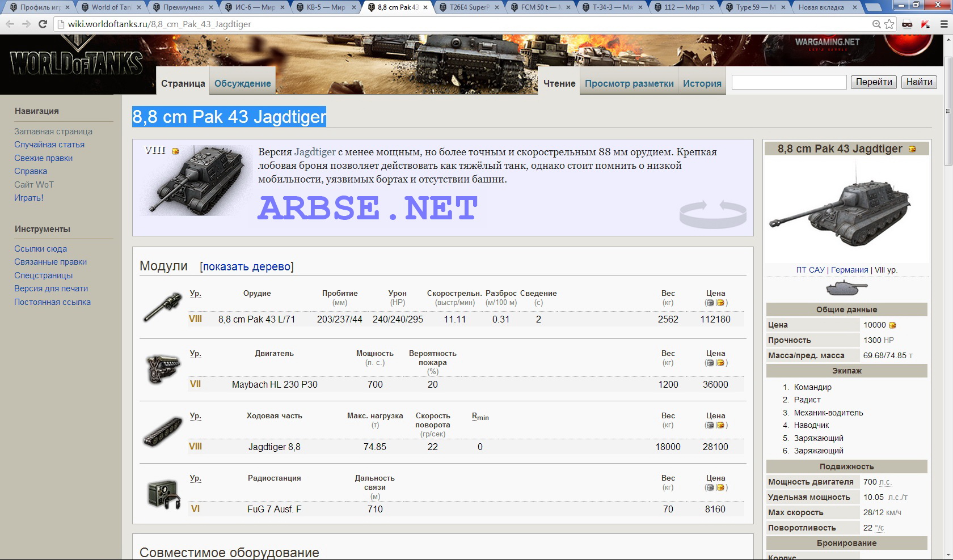Click the л.с. unit link in Мощность двигателя
The width and height of the screenshot is (953, 560).
(885, 482)
